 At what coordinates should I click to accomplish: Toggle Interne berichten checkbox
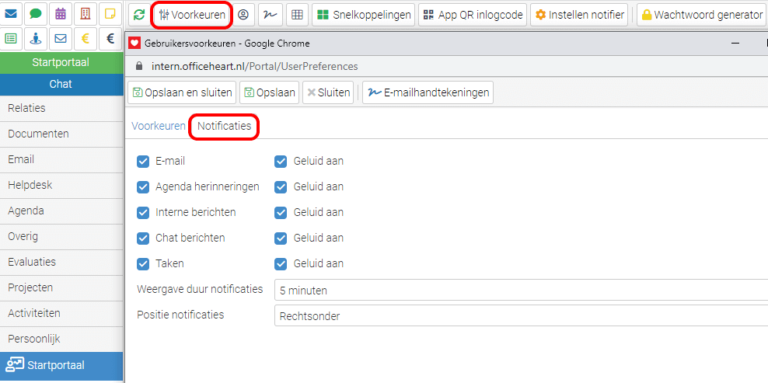(x=143, y=213)
